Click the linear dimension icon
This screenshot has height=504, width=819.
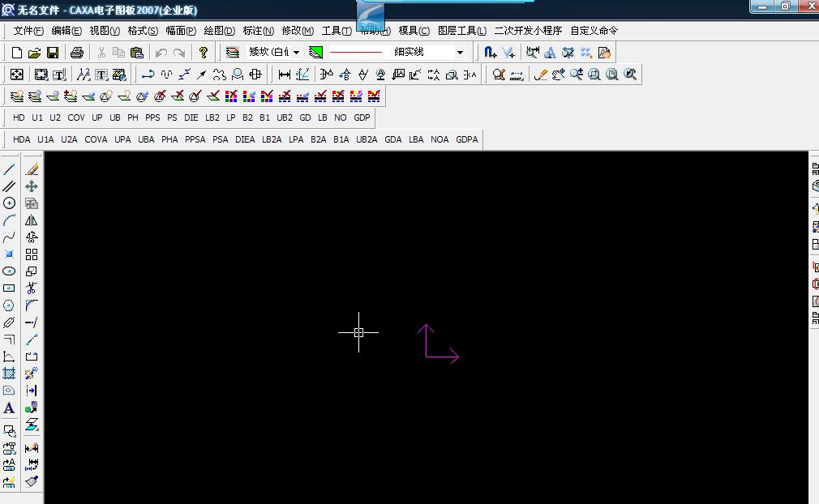coord(284,75)
